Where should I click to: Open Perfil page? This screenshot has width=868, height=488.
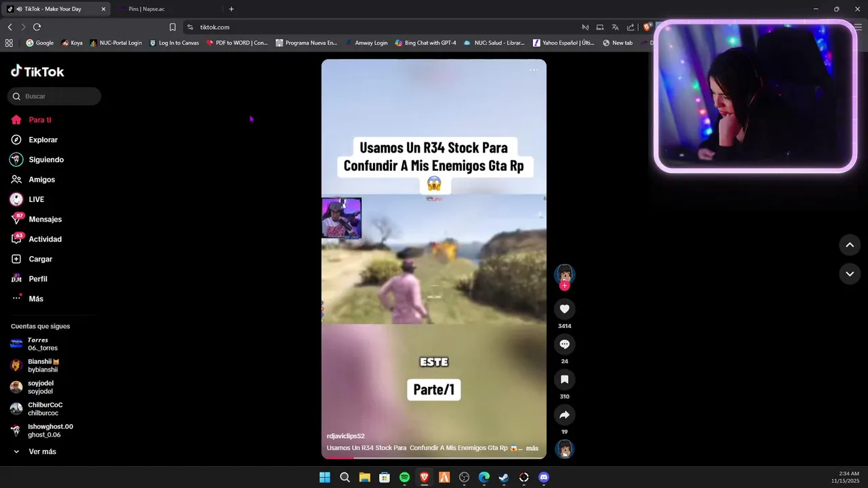click(x=29, y=279)
